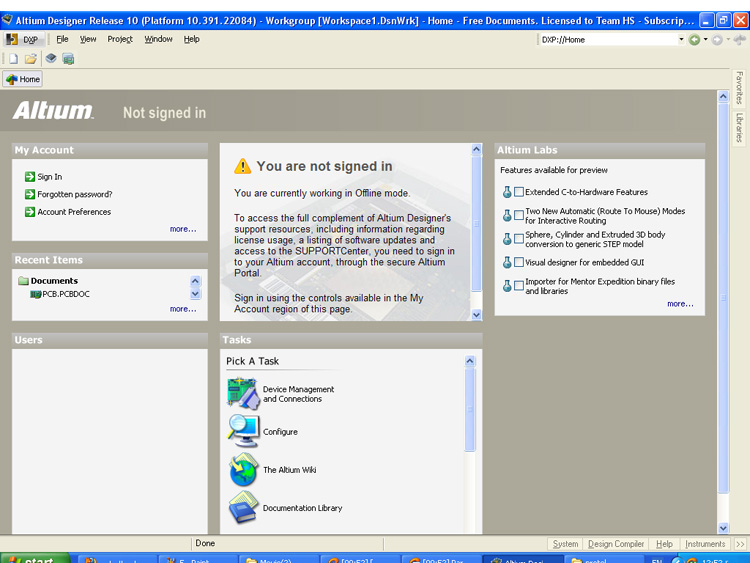Tick Importer for Mentor Expedition checkbox
This screenshot has width=750, height=563.
[519, 286]
